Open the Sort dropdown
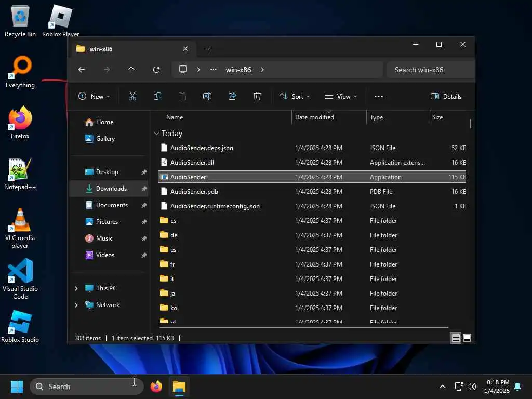Image resolution: width=532 pixels, height=399 pixels. coord(295,96)
